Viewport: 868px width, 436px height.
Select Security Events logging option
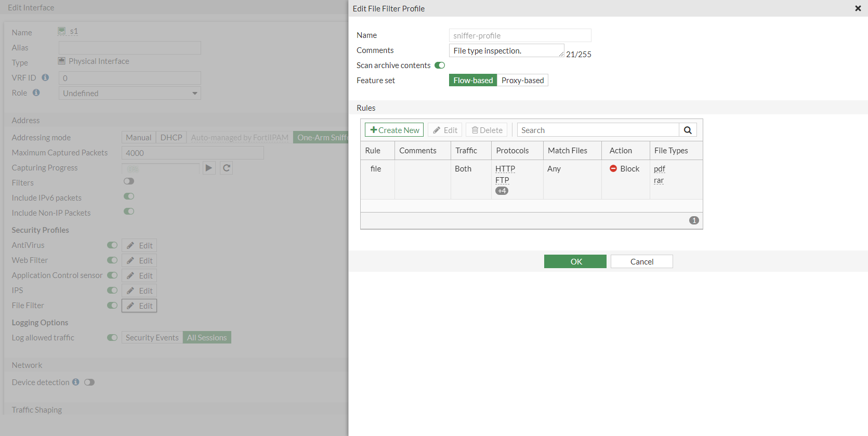tap(152, 338)
